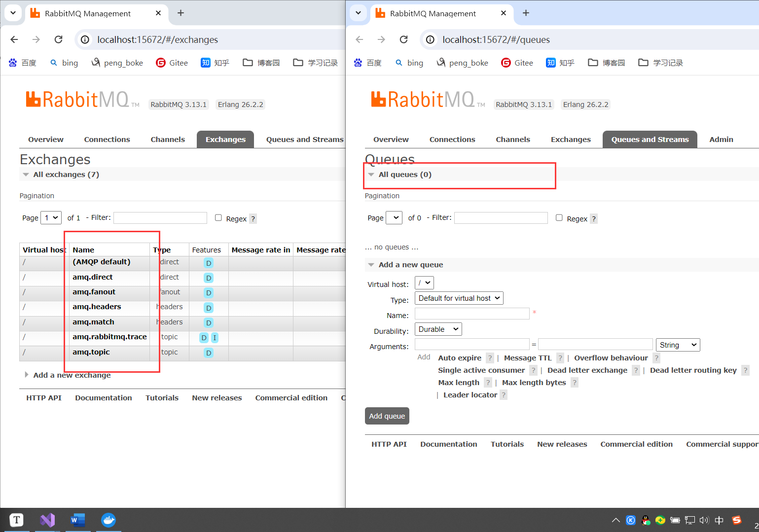Focus the exchanges Filter input field
This screenshot has width=759, height=532.
[x=160, y=218]
